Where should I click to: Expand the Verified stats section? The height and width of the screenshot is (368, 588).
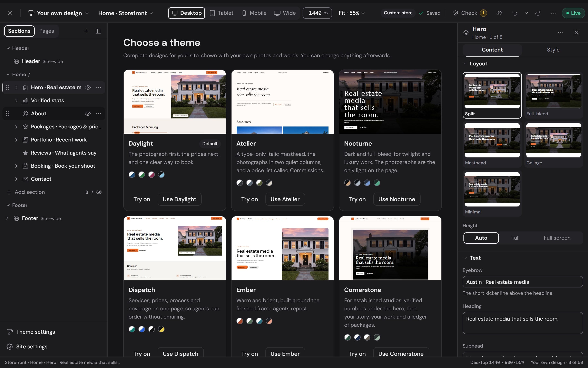click(x=16, y=101)
